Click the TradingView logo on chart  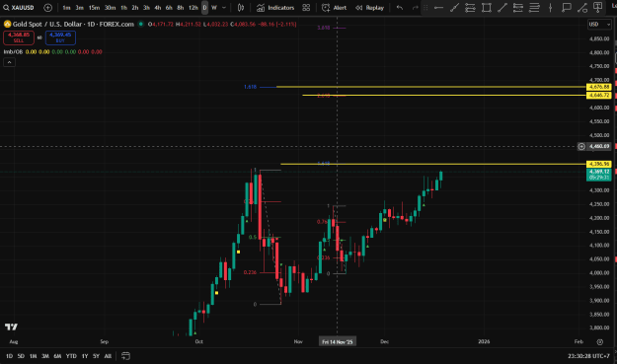click(11, 327)
